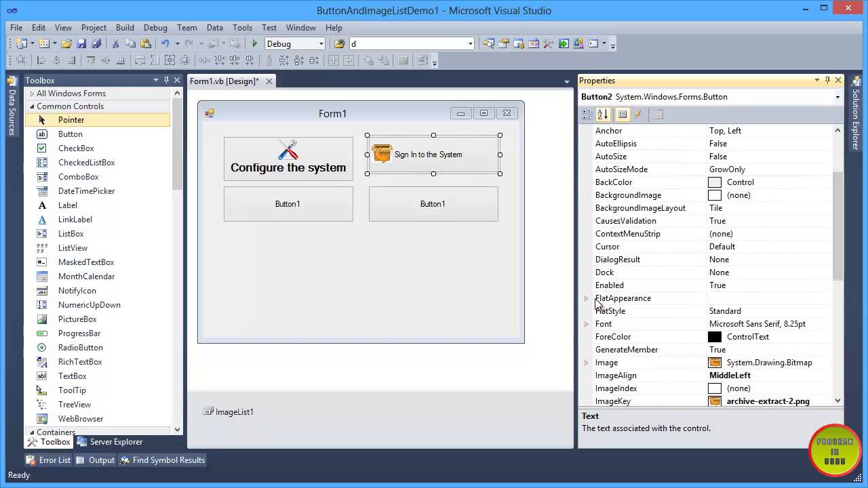The width and height of the screenshot is (868, 488).
Task: Click the Send to Back layout icon
Action: click(x=383, y=60)
